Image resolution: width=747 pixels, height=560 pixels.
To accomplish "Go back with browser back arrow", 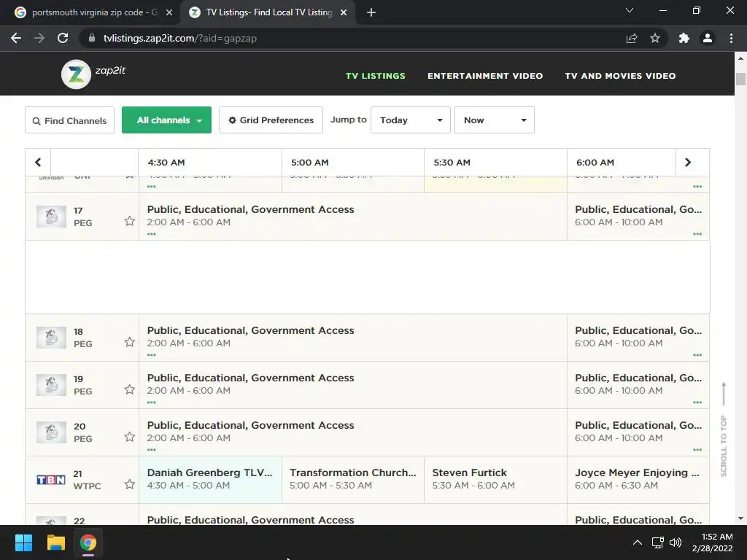I will coord(16,38).
